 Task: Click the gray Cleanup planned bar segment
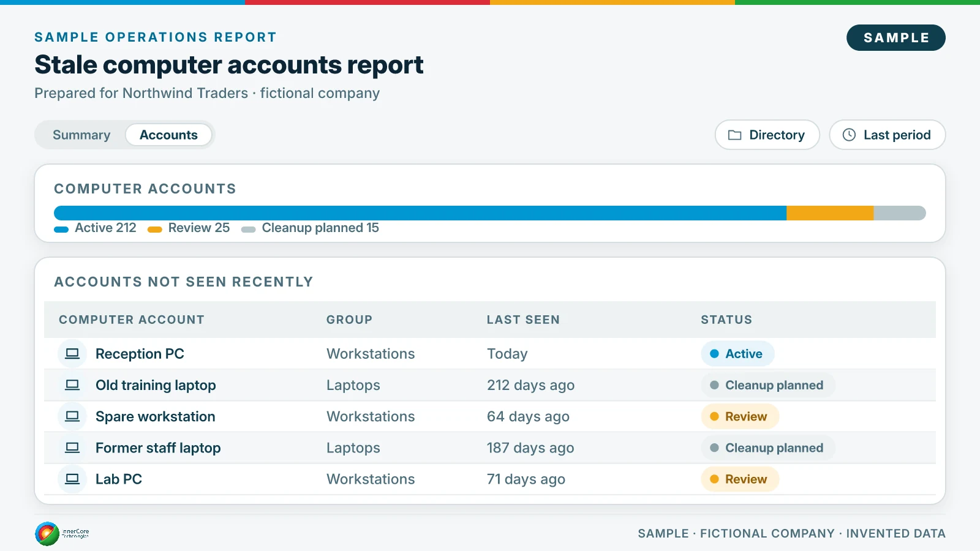(x=900, y=213)
